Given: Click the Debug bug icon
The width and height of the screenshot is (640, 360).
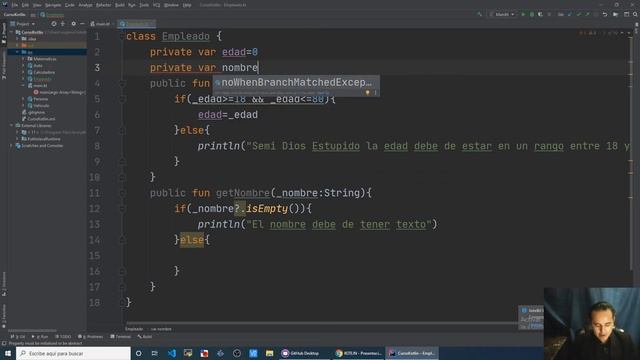Looking at the screenshot, I should (531, 14).
